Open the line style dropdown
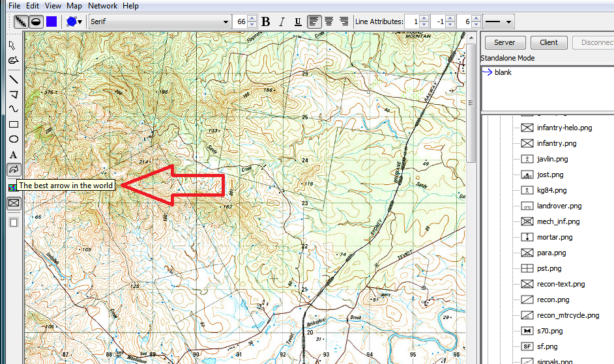 pos(499,21)
